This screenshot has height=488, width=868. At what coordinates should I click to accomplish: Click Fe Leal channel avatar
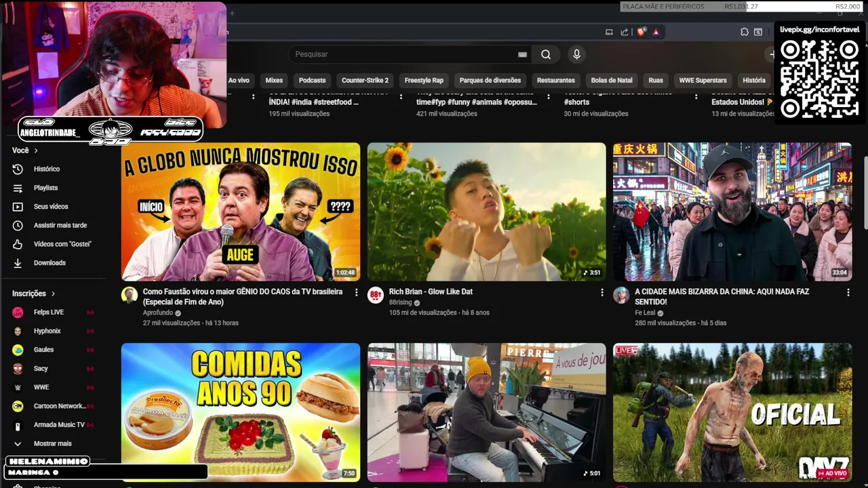click(621, 295)
